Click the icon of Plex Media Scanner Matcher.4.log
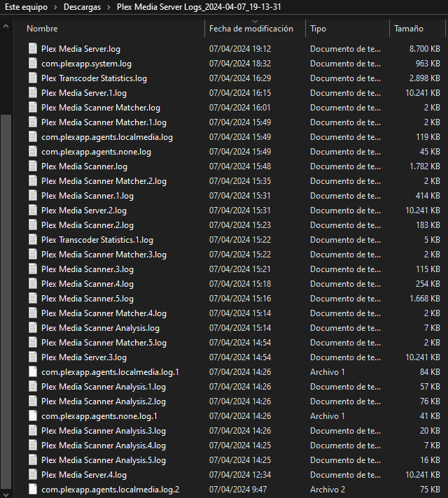448x498 pixels. point(33,313)
